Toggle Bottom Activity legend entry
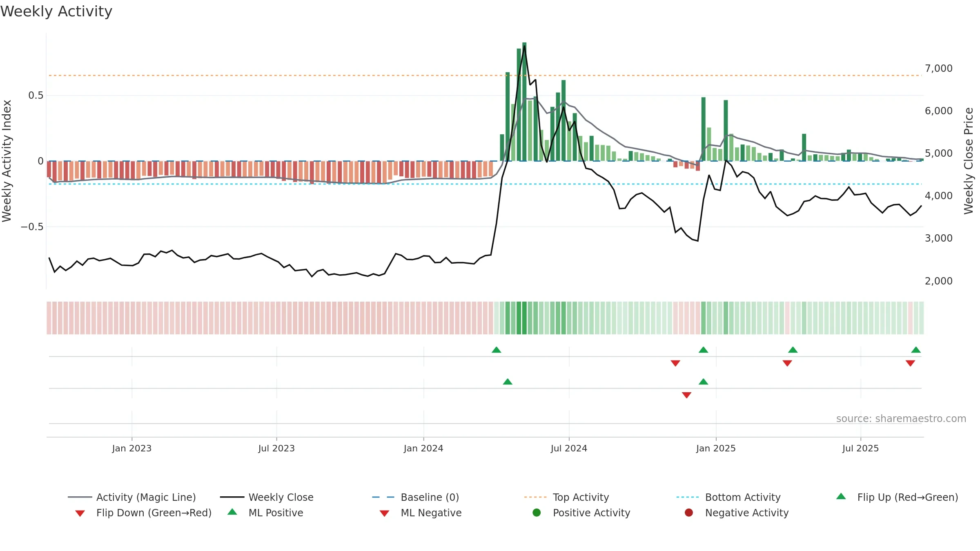Screen dimensions: 980x551 (x=728, y=497)
